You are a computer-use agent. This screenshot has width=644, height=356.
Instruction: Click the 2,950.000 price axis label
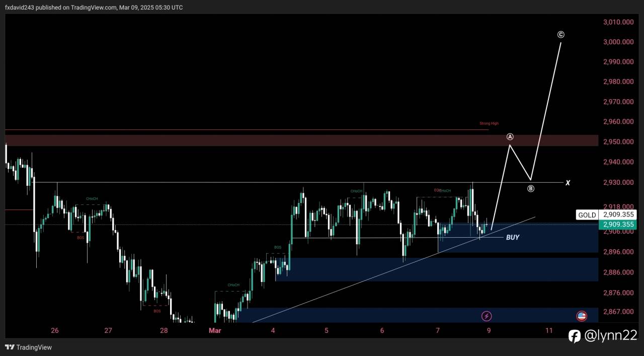click(x=618, y=142)
